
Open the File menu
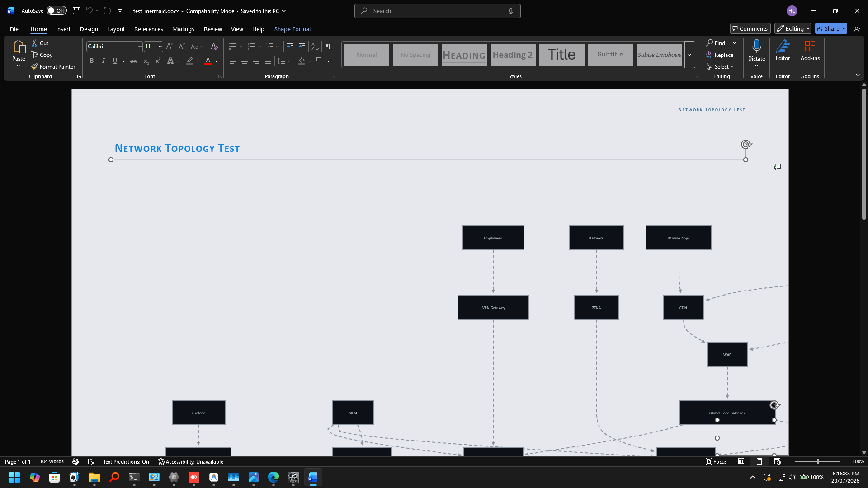click(x=14, y=29)
